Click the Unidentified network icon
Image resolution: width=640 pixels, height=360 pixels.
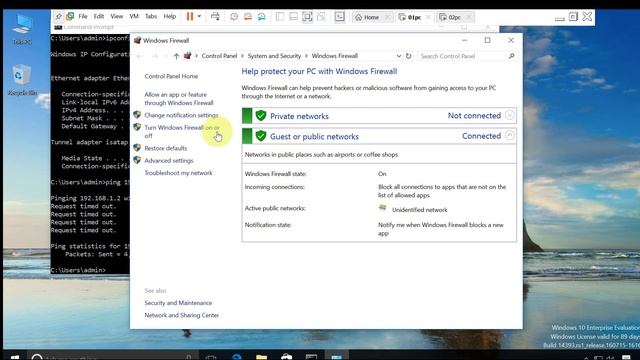click(x=382, y=208)
